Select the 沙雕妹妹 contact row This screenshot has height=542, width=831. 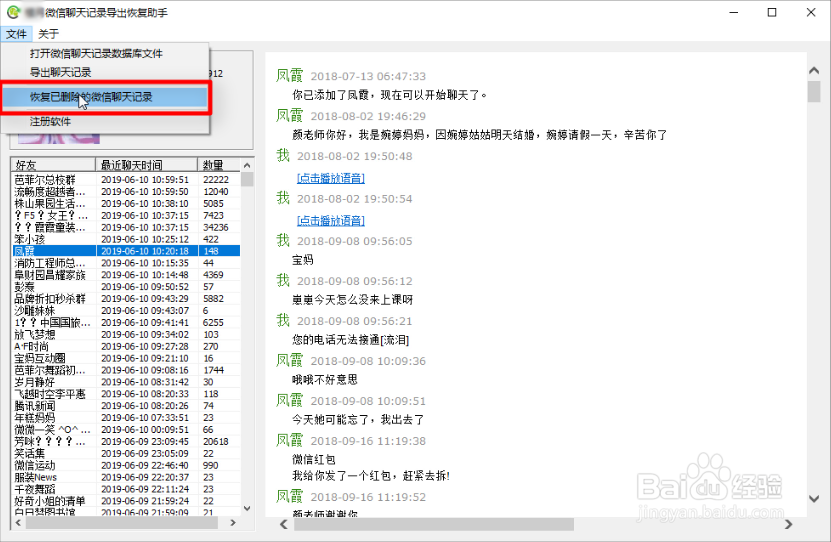126,310
